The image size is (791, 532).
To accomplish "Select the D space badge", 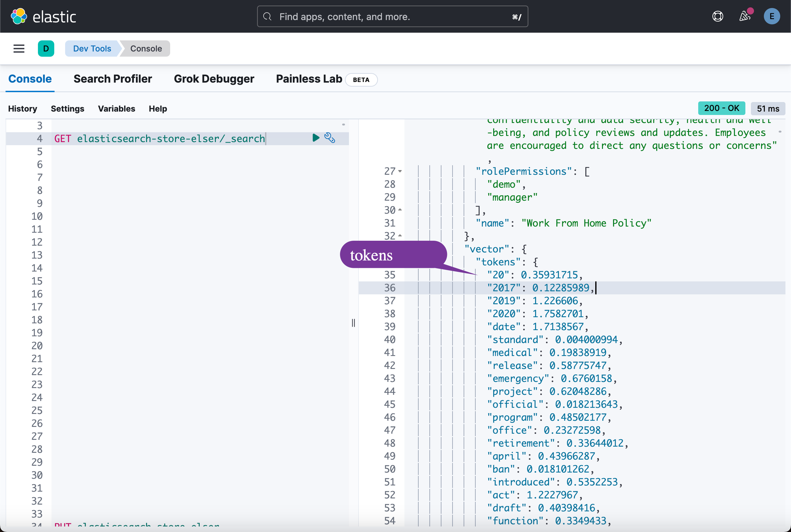I will [46, 48].
